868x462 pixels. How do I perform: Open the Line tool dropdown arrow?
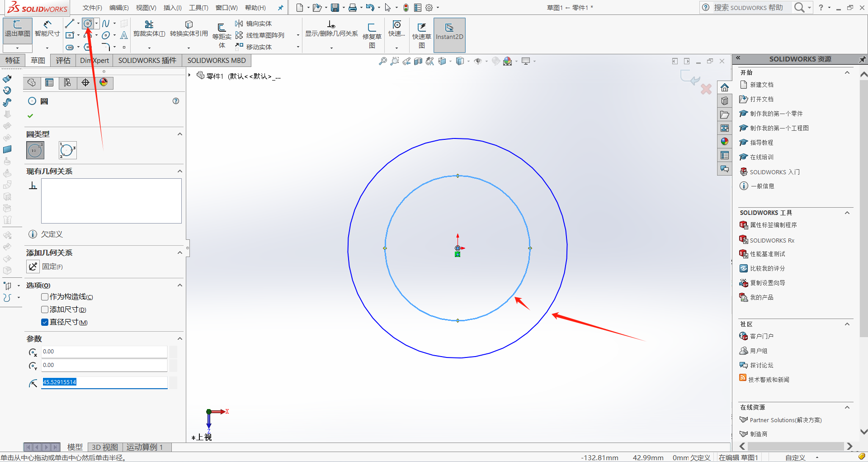click(78, 24)
